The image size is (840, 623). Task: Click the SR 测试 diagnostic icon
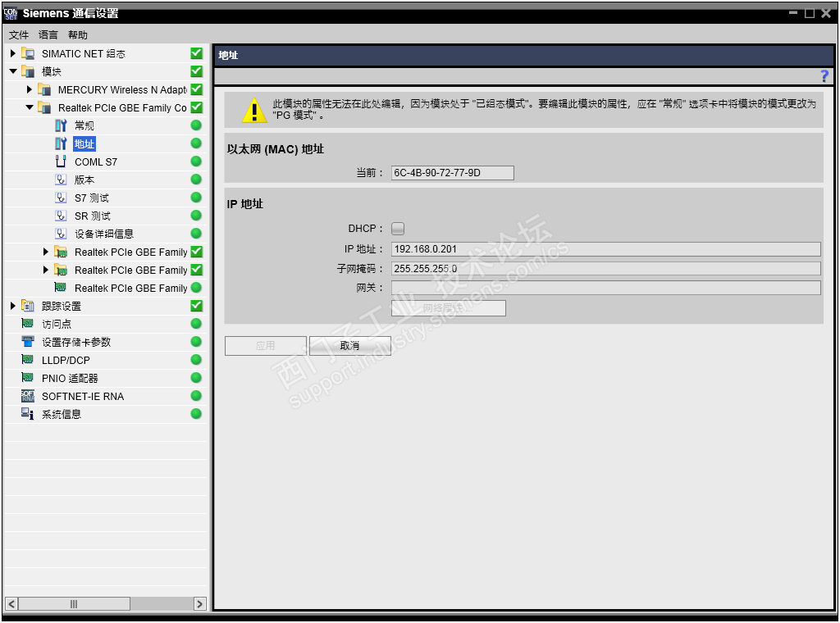pos(61,216)
